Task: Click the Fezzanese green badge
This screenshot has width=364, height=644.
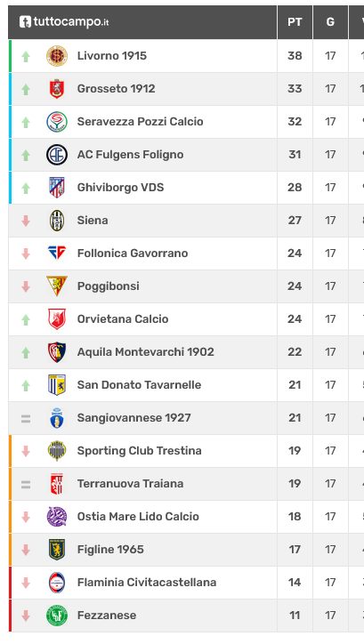Action: click(x=57, y=616)
